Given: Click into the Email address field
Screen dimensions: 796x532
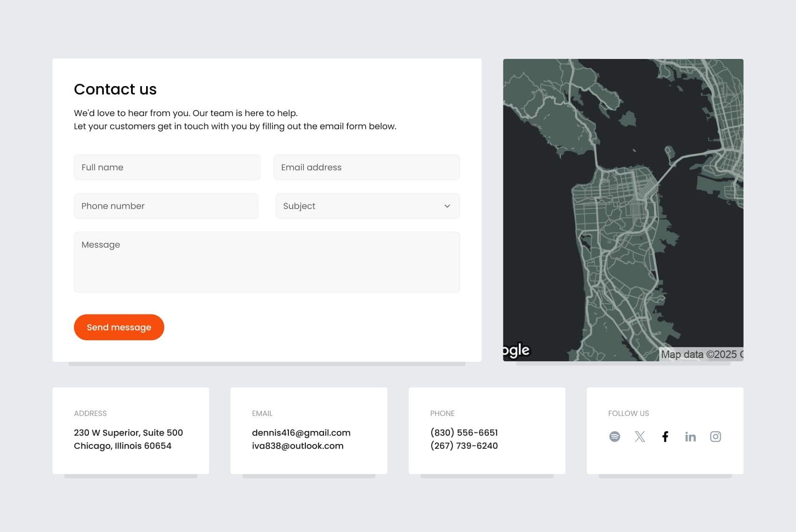Looking at the screenshot, I should click(x=366, y=168).
